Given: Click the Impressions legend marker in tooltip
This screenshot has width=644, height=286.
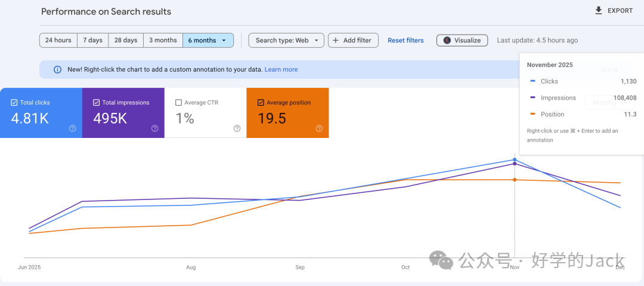Looking at the screenshot, I should pyautogui.click(x=532, y=98).
